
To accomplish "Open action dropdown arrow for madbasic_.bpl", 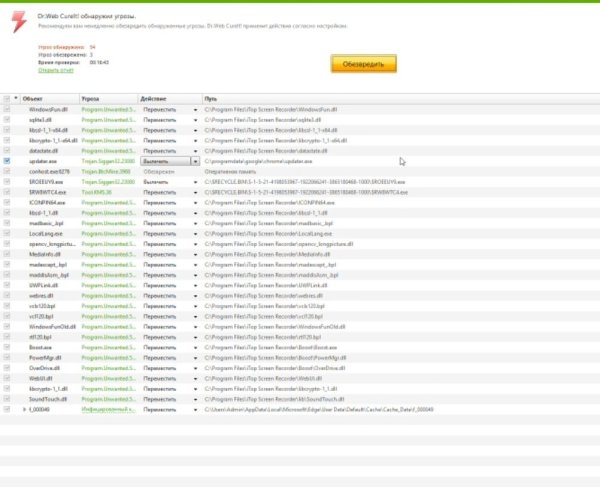I will point(196,224).
